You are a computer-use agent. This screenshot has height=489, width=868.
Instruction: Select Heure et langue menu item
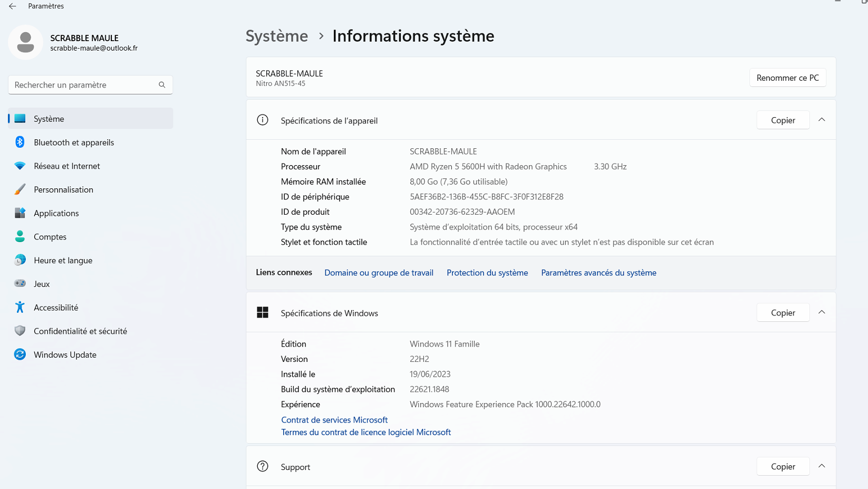[63, 261]
